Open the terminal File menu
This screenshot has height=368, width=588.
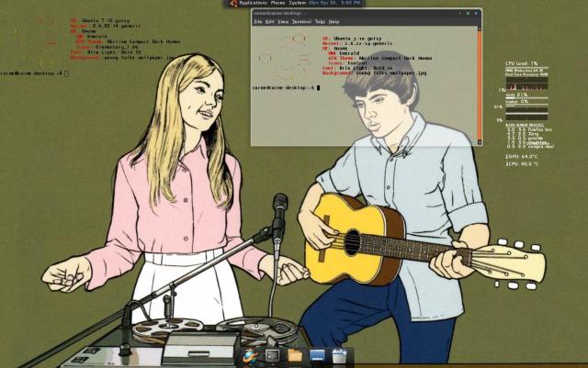tap(258, 22)
